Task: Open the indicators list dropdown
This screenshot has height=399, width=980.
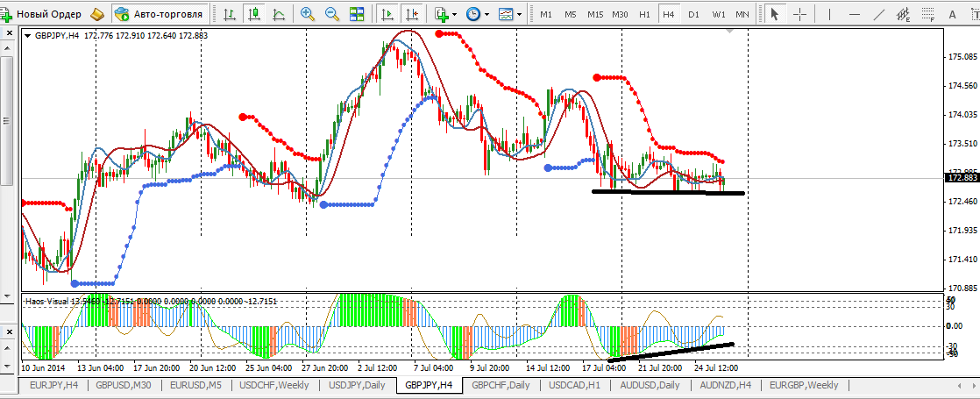Action: point(445,14)
